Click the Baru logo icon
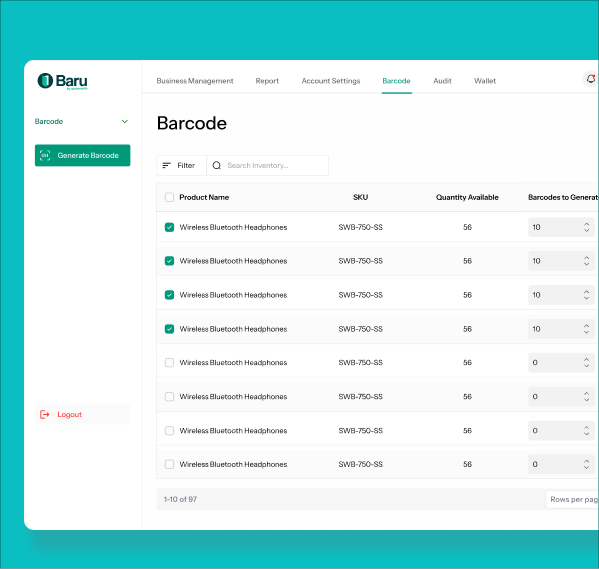The height and width of the screenshot is (569, 599). [45, 81]
